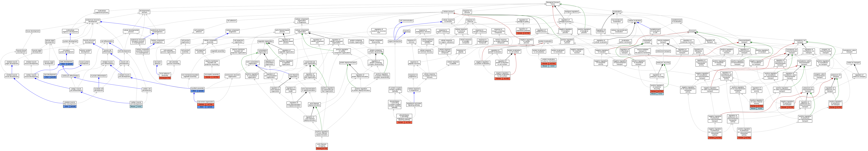The height and width of the screenshot is (151, 868).
Task: Select the 'heart development' node title
Action: point(66,62)
